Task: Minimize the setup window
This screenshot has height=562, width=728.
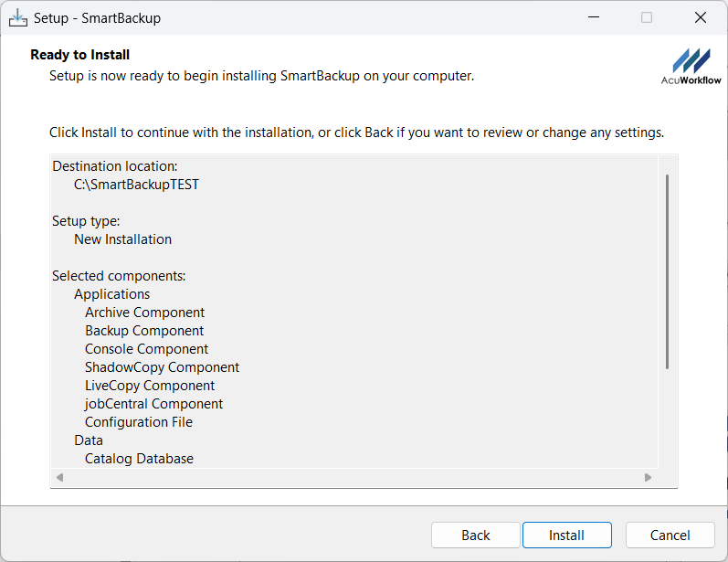Action: tap(593, 17)
